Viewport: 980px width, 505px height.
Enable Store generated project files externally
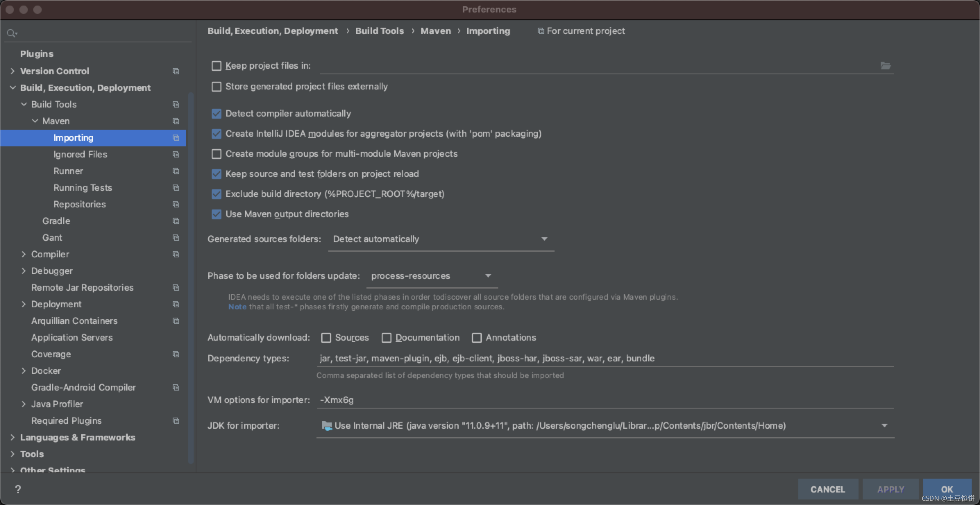point(217,87)
